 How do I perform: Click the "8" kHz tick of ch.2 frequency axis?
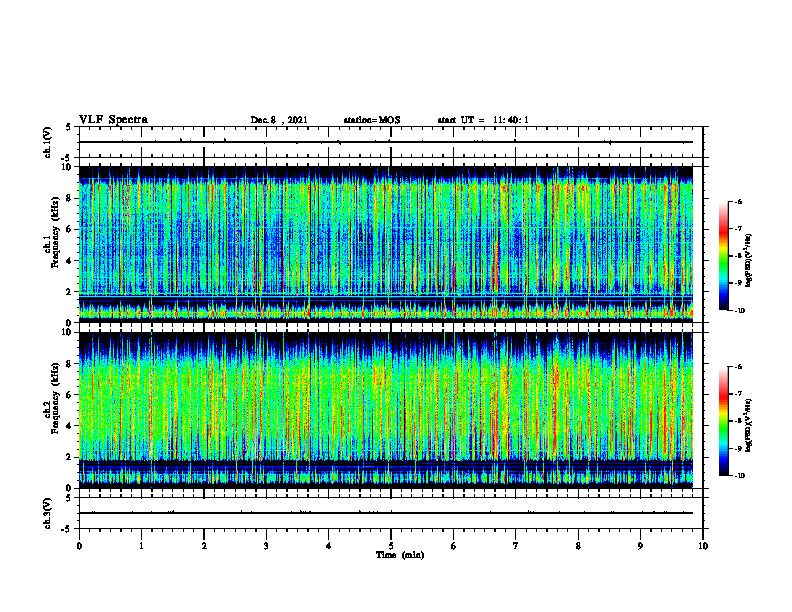(69, 364)
